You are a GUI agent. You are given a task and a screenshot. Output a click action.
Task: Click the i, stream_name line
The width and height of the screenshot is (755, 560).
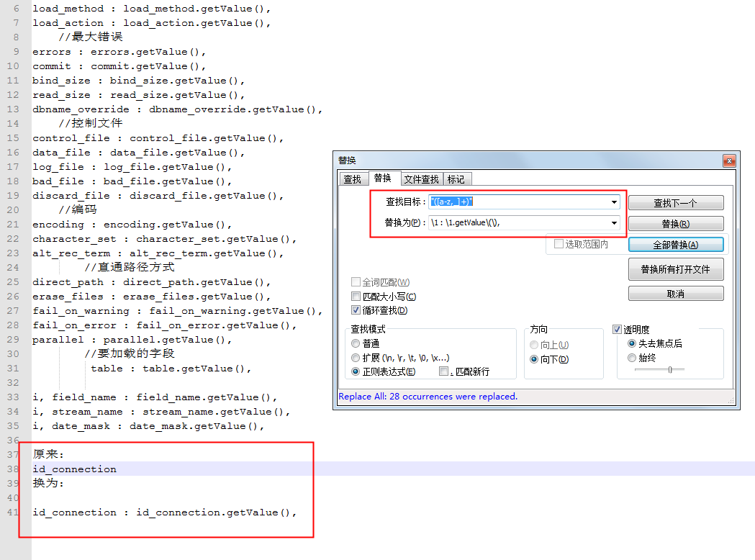pos(161,412)
